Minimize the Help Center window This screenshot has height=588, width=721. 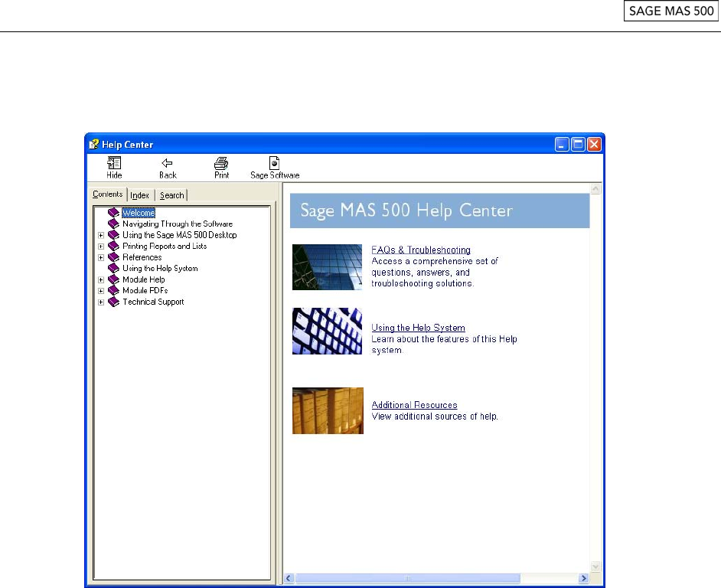pos(562,145)
